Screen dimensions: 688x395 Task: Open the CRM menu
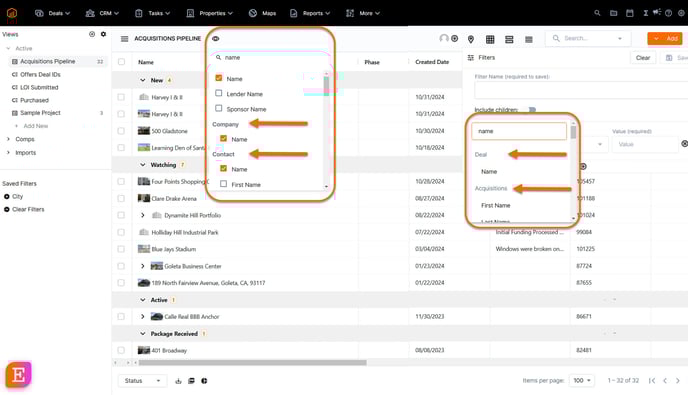point(102,13)
